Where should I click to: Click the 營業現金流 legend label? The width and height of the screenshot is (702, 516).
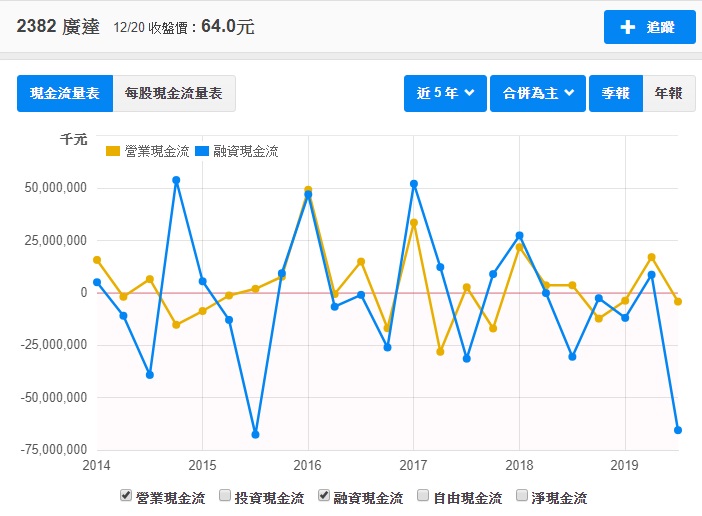point(157,151)
